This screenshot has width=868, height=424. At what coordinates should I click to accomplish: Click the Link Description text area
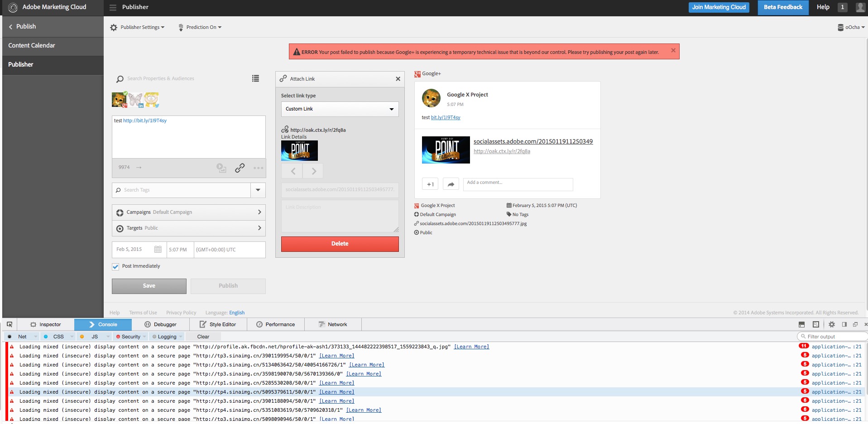[x=340, y=216]
